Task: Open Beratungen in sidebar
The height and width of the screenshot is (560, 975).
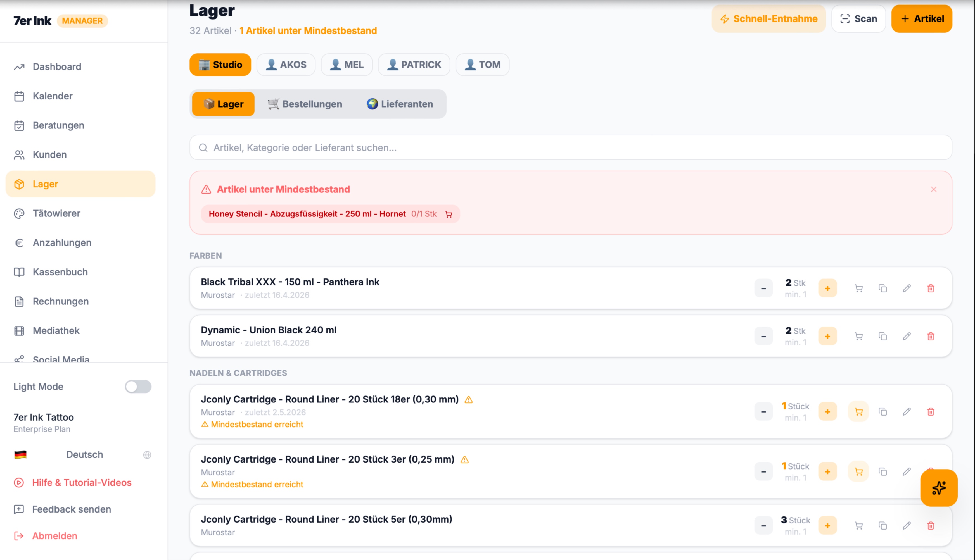Action: pyautogui.click(x=80, y=125)
